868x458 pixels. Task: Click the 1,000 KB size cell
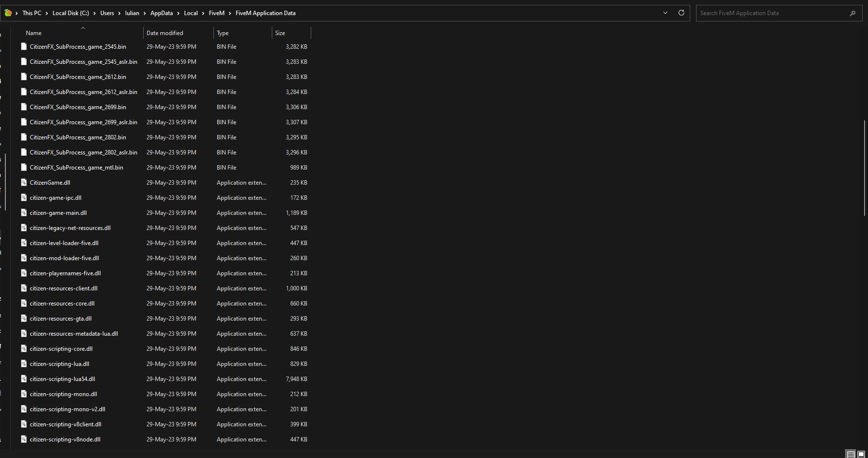point(297,288)
